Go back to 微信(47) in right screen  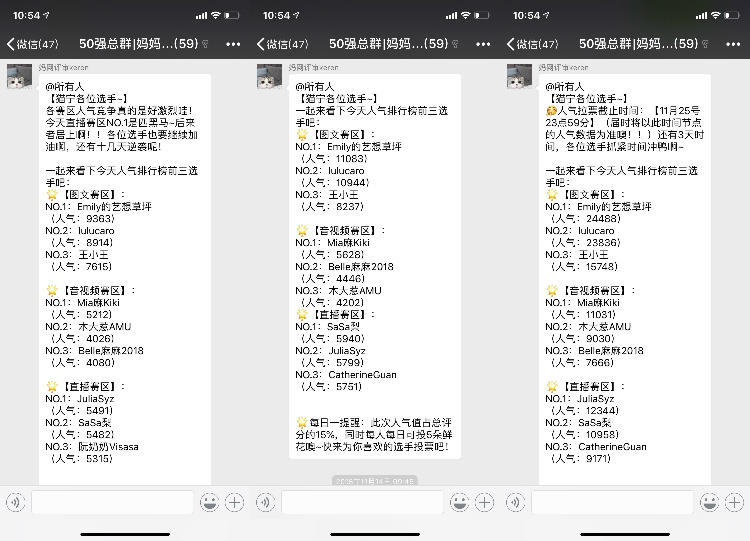[533, 44]
